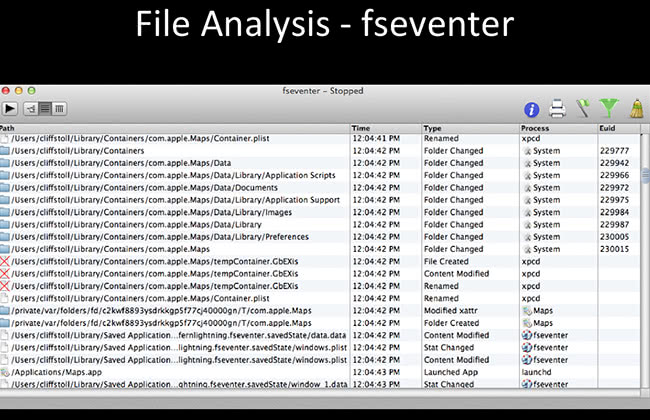Click the red X icon of the tempContainer Content Modified row
This screenshot has width=650, height=420.
[5, 274]
